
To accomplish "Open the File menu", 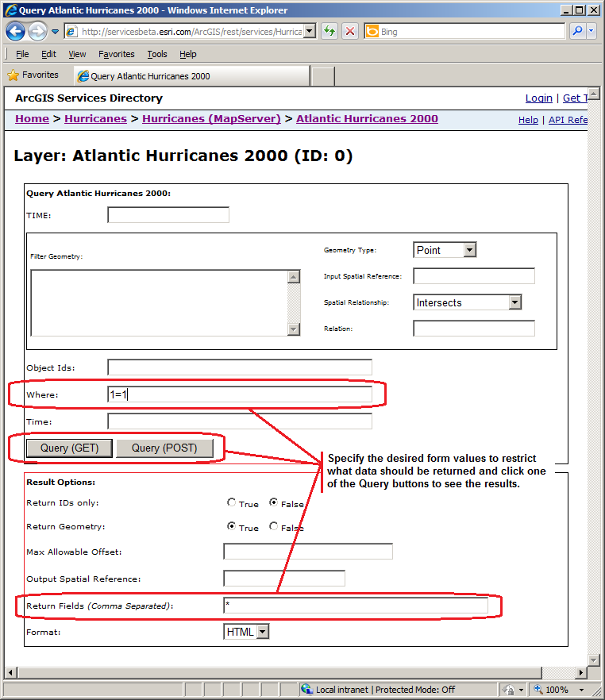I will click(22, 54).
